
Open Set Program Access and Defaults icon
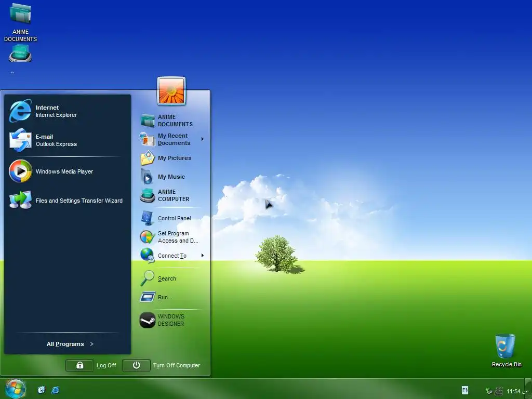click(x=148, y=237)
